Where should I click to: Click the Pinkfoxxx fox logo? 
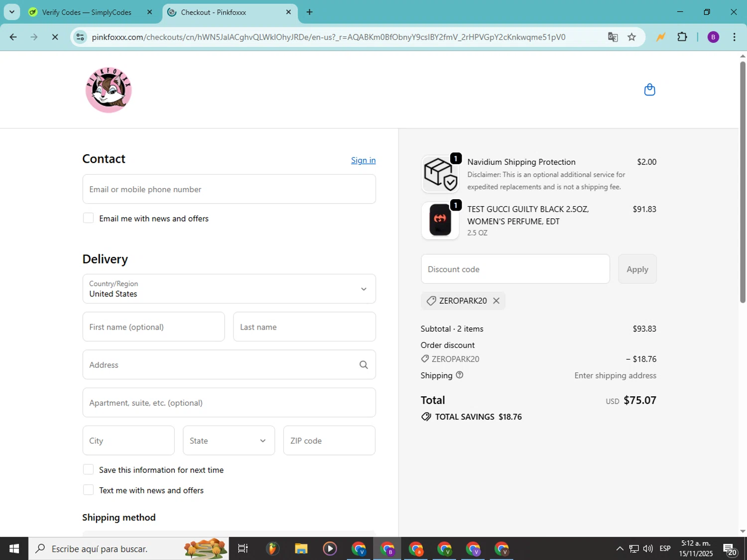click(109, 90)
